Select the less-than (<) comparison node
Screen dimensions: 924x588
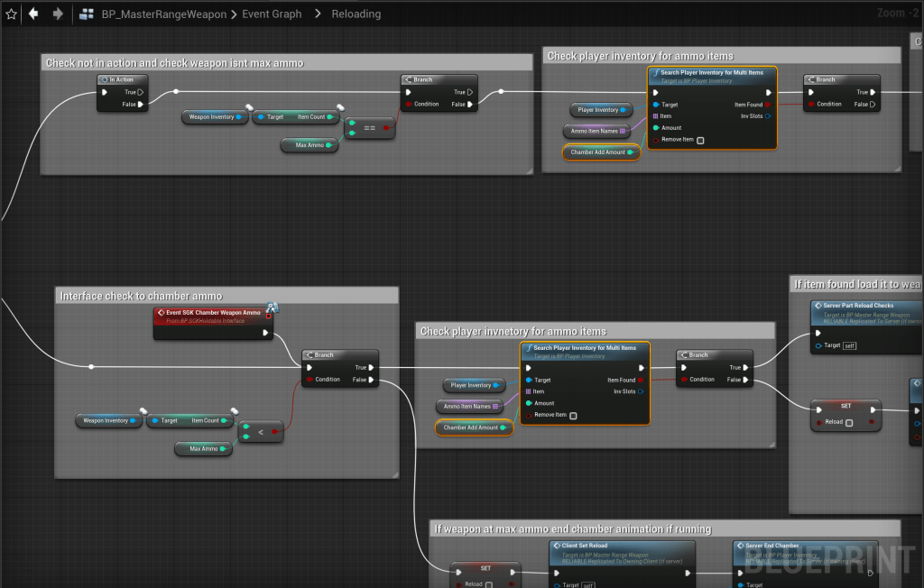262,432
